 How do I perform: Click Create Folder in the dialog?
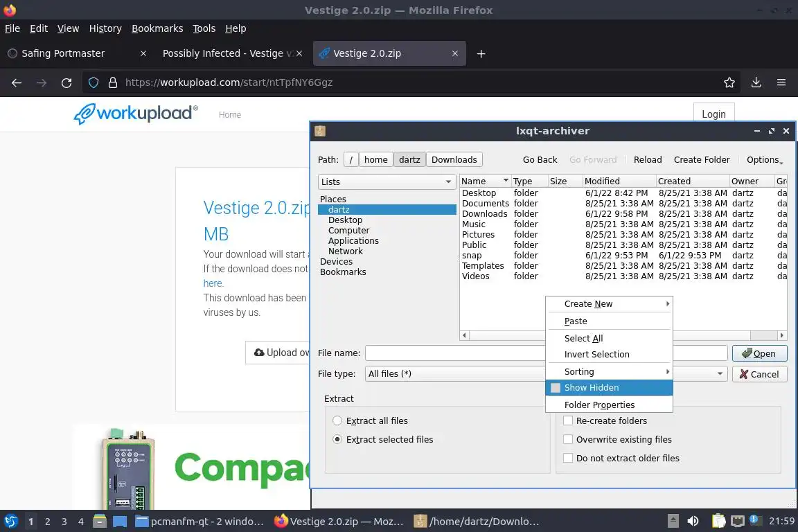[701, 160]
